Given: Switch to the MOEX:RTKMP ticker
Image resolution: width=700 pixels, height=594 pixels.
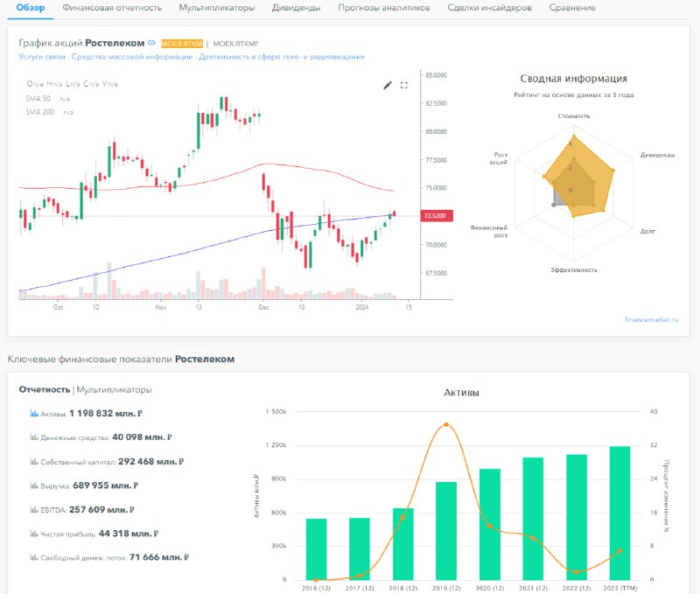Looking at the screenshot, I should pos(235,43).
